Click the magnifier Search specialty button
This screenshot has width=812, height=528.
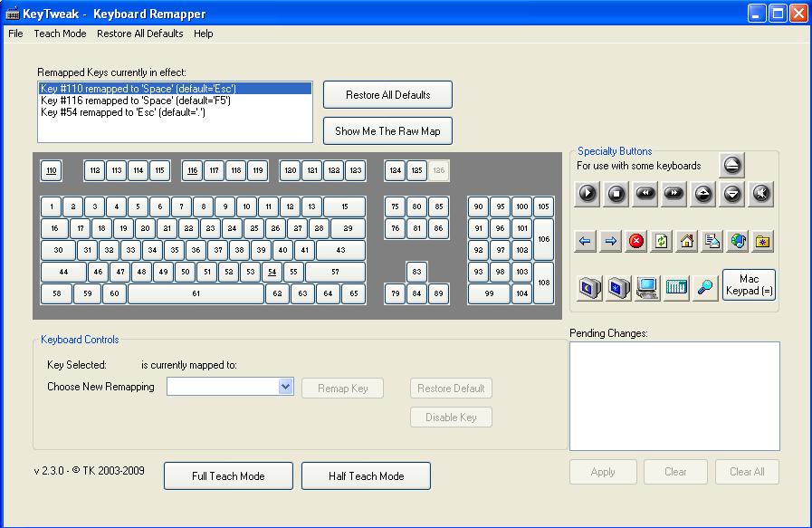[x=704, y=288]
